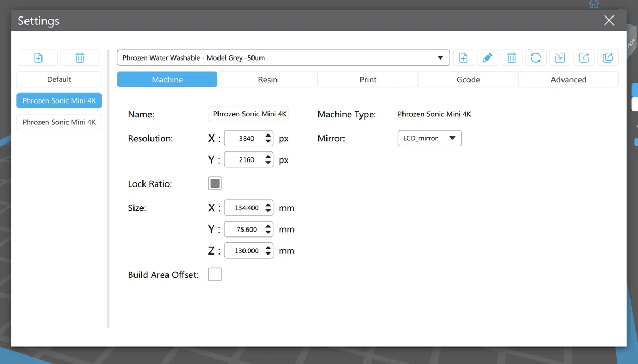The height and width of the screenshot is (364, 638).
Task: Go to the Advanced tab
Action: [568, 80]
